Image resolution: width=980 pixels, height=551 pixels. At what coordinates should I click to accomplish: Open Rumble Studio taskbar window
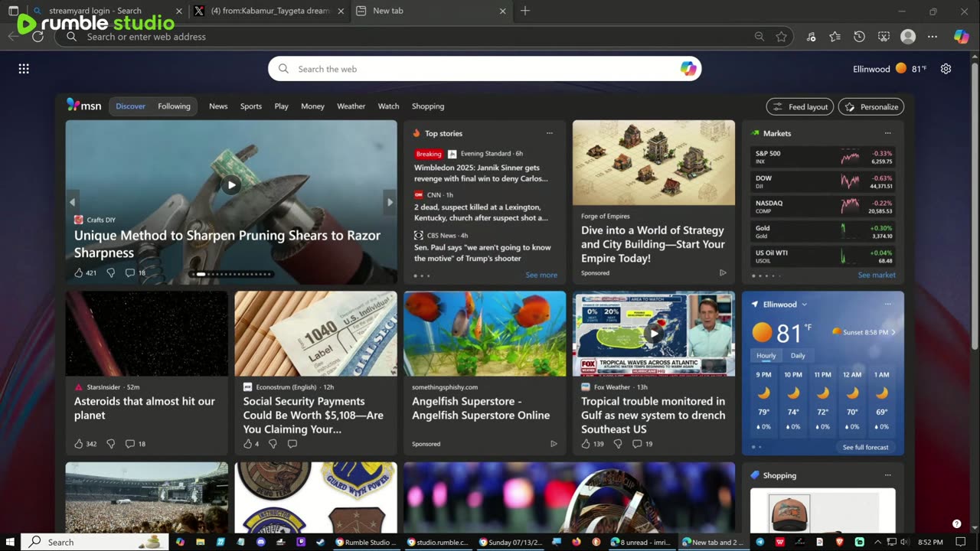pos(366,542)
